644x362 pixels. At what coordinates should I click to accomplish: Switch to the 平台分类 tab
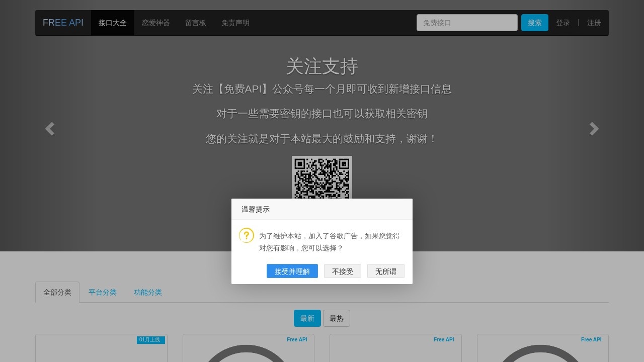pos(103,292)
